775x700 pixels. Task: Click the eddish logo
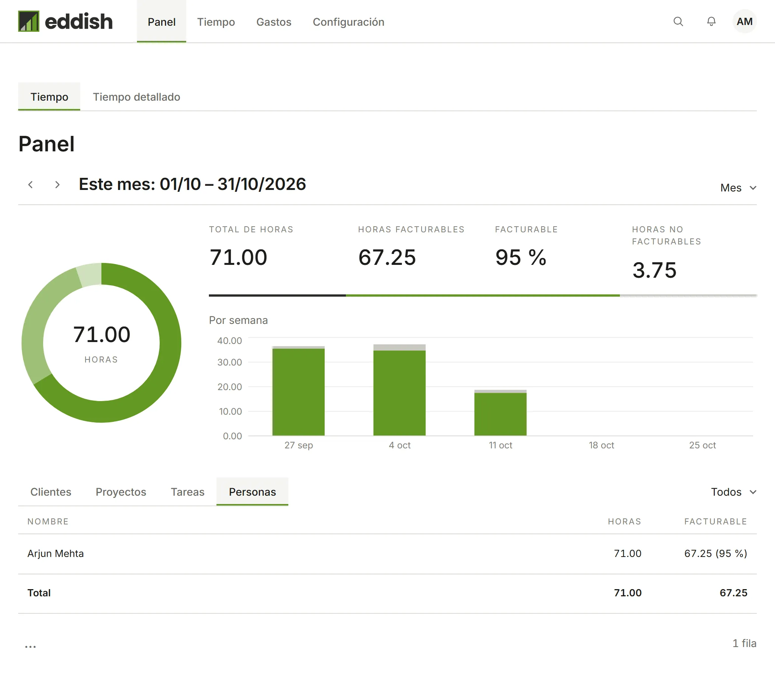pyautogui.click(x=65, y=21)
